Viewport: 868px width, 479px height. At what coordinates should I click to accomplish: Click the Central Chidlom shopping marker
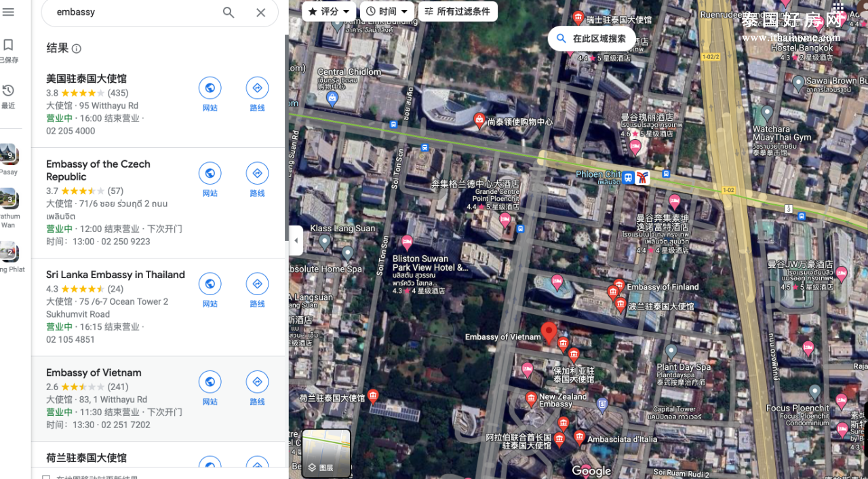[x=332, y=99]
